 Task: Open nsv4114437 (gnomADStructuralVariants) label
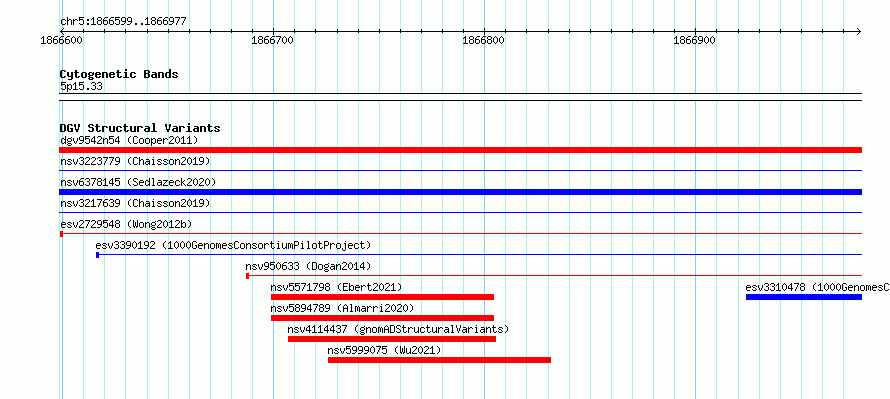[398, 329]
